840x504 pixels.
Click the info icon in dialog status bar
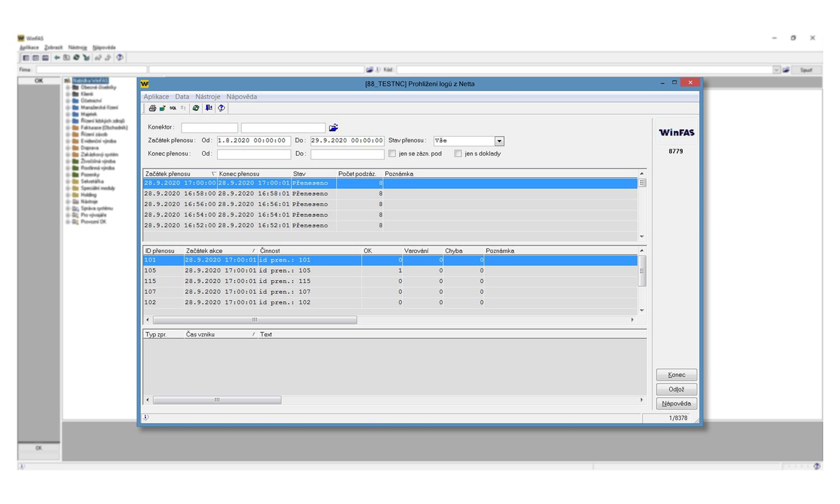click(x=146, y=417)
